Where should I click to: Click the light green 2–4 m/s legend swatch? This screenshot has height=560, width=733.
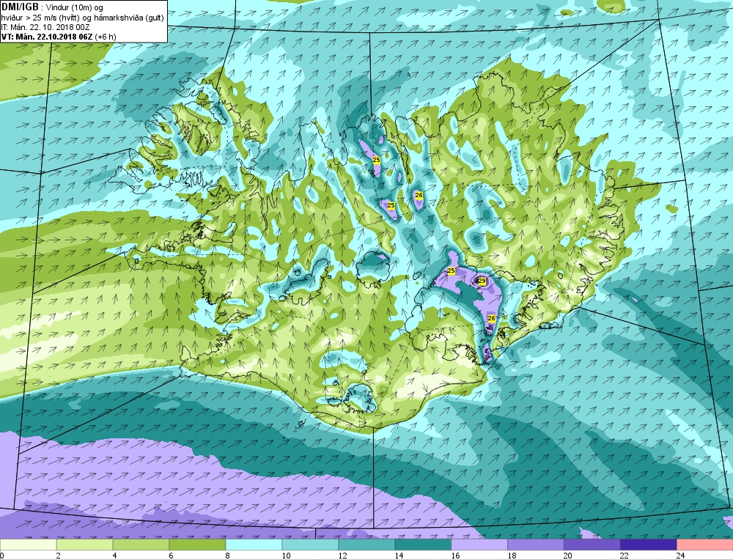(84, 545)
